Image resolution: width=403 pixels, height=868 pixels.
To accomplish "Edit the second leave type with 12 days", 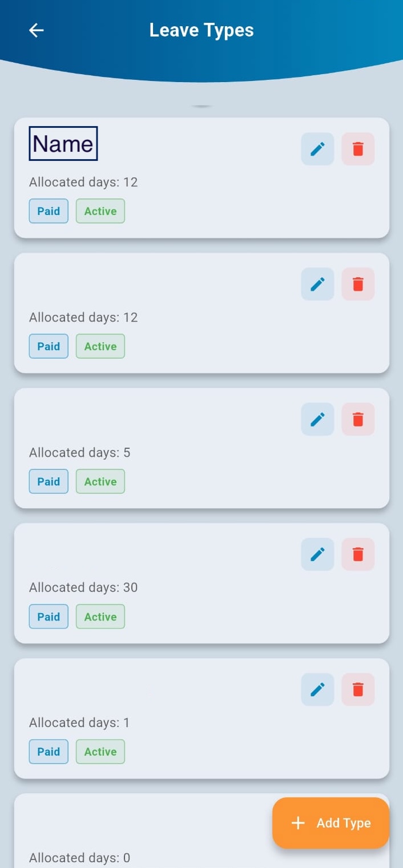I will click(317, 284).
